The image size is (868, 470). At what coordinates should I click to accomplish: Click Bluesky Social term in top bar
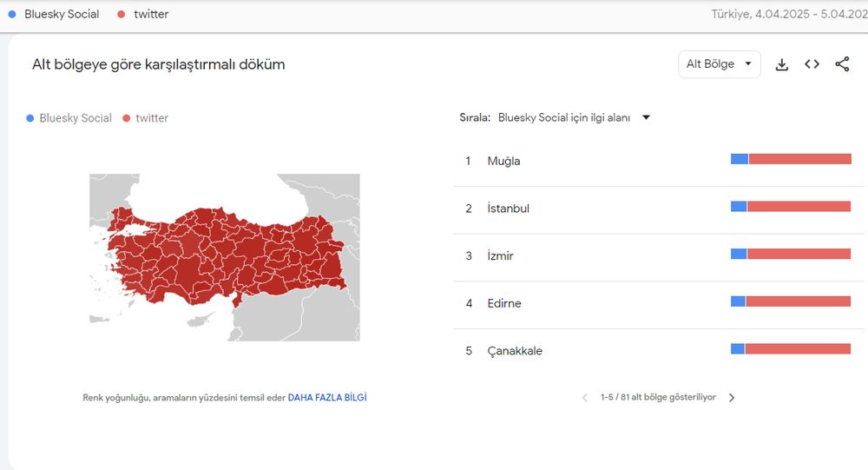[x=54, y=14]
